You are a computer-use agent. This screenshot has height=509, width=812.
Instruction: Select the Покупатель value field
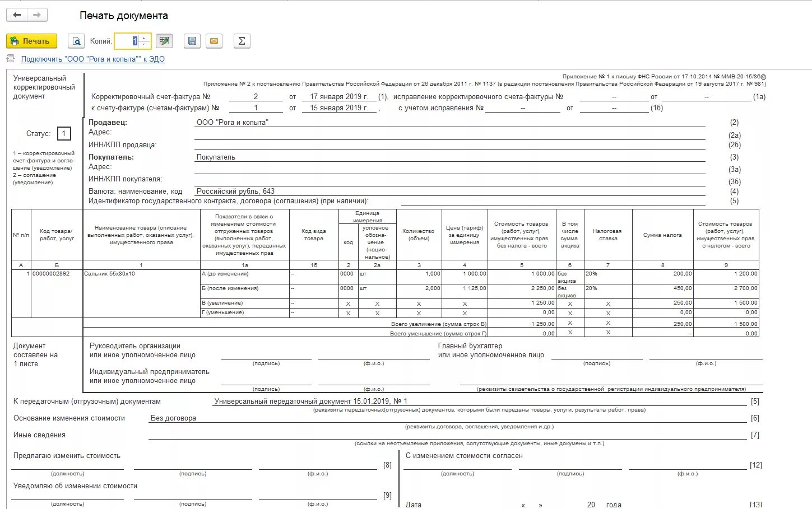(x=449, y=157)
